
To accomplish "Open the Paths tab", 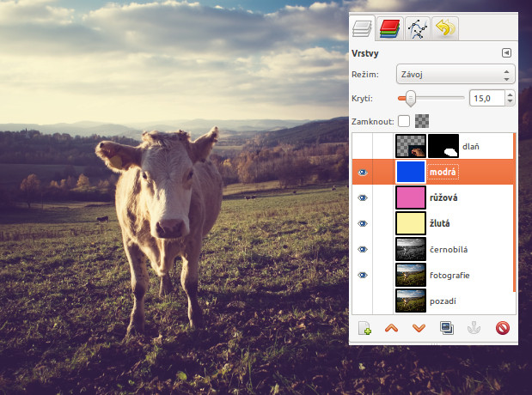I will pyautogui.click(x=418, y=28).
